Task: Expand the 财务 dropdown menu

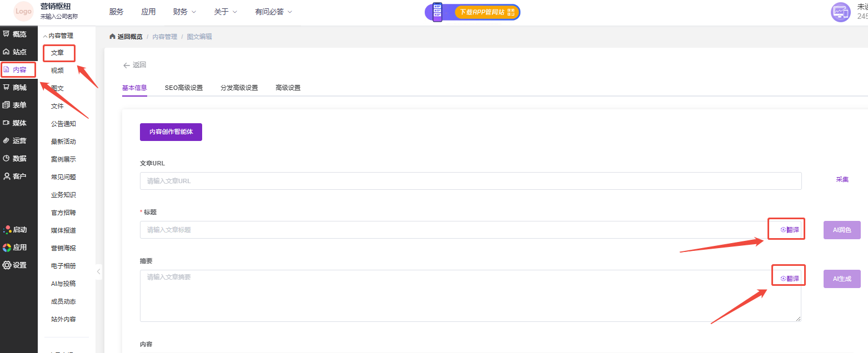Action: [x=184, y=12]
